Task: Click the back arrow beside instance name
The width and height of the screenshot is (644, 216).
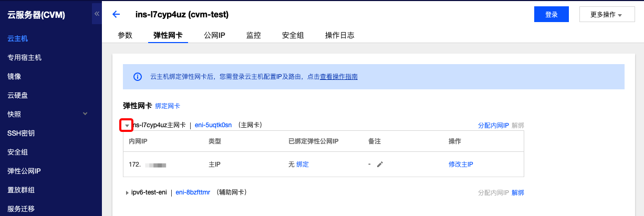Action: 116,14
